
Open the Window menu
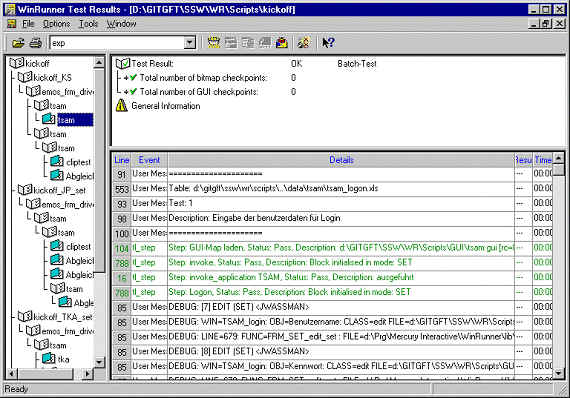click(x=121, y=24)
